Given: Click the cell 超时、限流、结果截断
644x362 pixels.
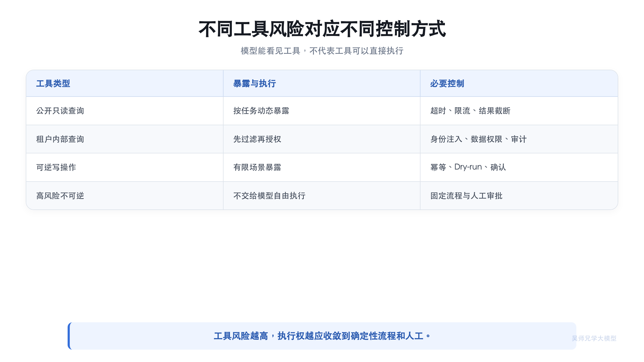Looking at the screenshot, I should coord(519,111).
